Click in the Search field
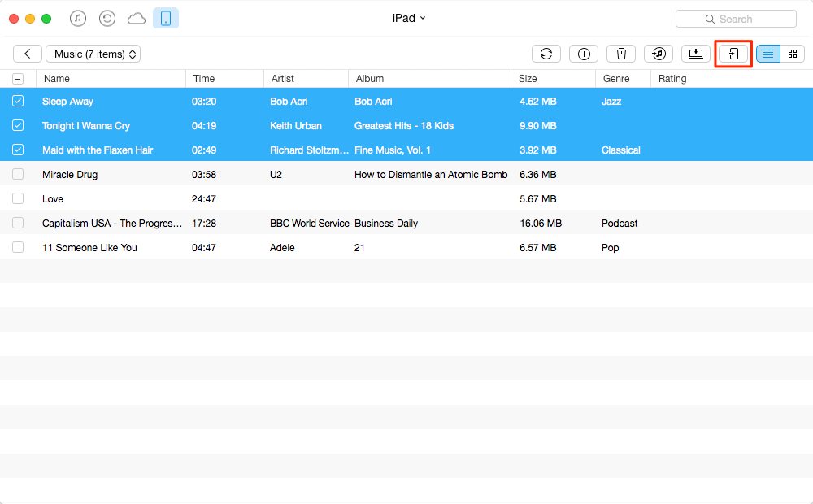 pyautogui.click(x=737, y=20)
